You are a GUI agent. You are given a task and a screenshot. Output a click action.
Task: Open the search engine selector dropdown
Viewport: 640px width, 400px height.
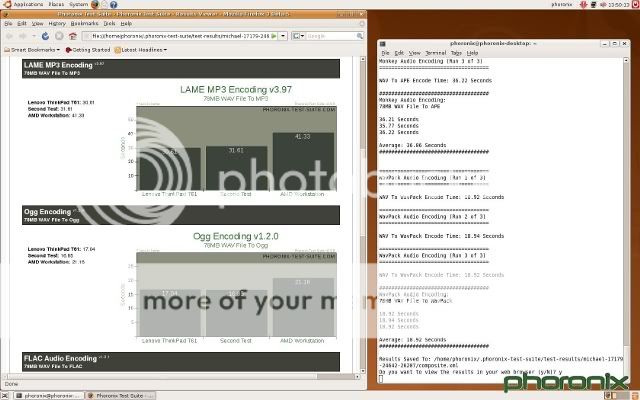point(298,36)
